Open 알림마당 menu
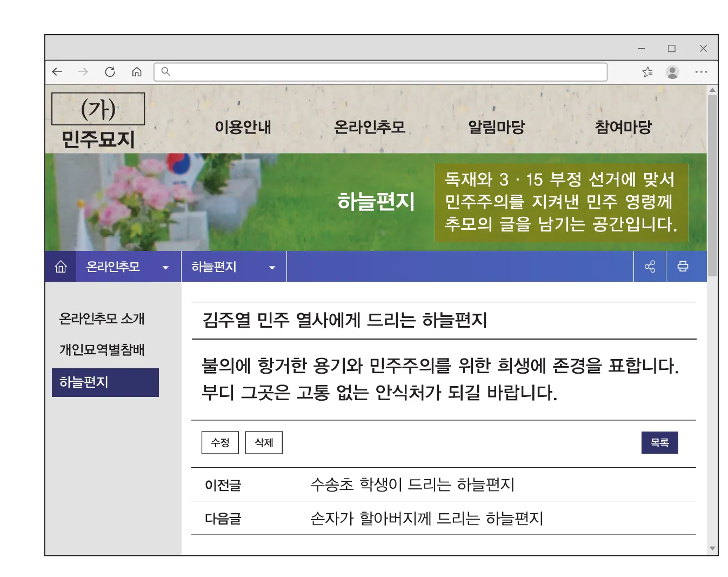The image size is (728, 577). coord(496,127)
